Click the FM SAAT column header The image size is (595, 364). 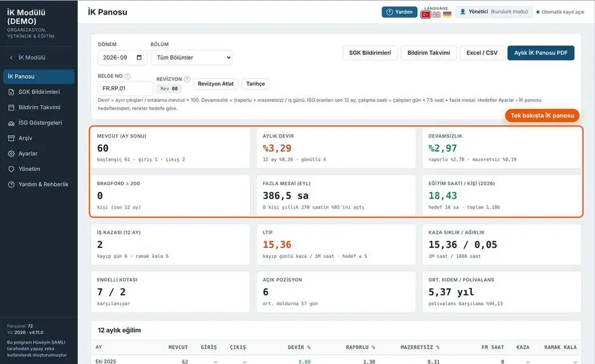[x=492, y=347]
